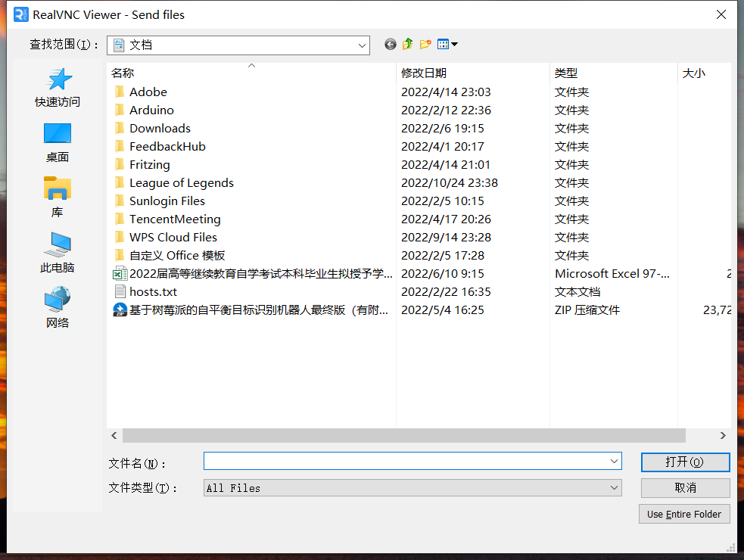This screenshot has height=560, width=744.
Task: Click the horizontal scrollbar left arrow
Action: 114,436
